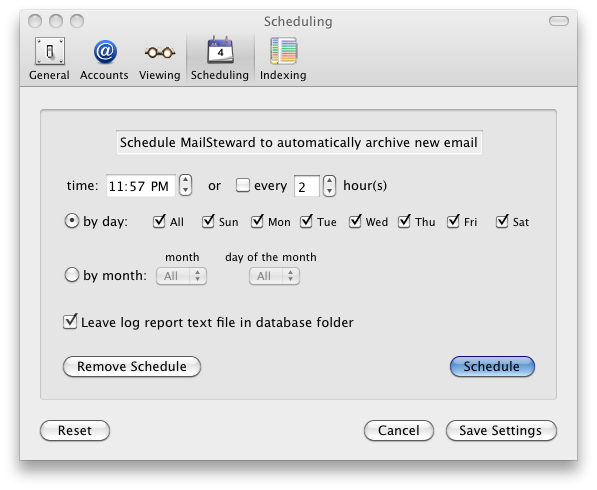Viewport: 597px width, 490px height.
Task: Open the Viewing glasses icon
Action: coord(160,52)
